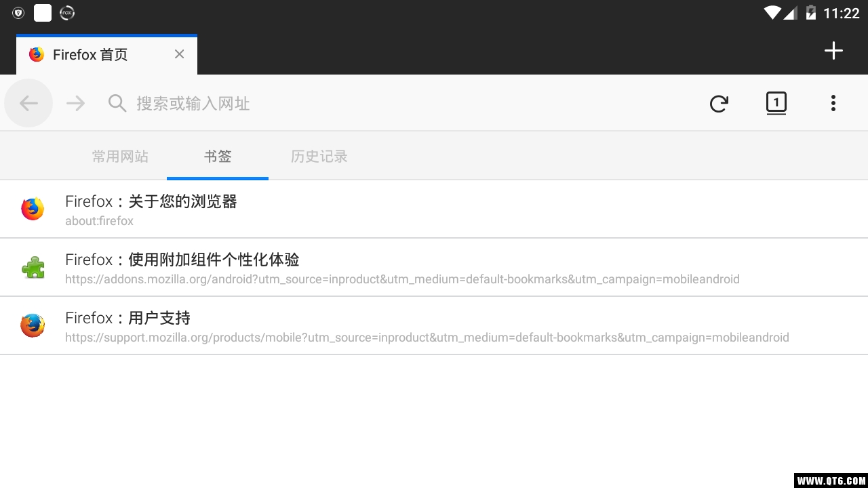Tap the shield notification icon in status bar
868x488 pixels.
18,13
